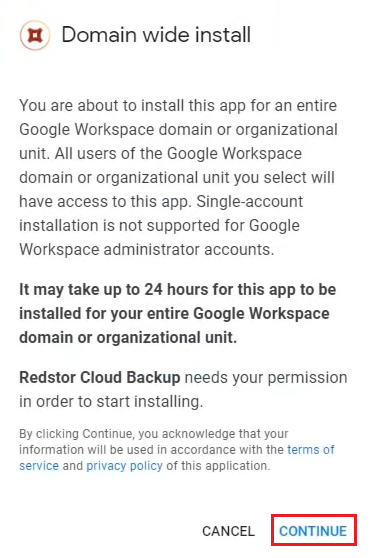371x558 pixels.
Task: Click the bold 24 hours warning paragraph
Action: coord(177,314)
